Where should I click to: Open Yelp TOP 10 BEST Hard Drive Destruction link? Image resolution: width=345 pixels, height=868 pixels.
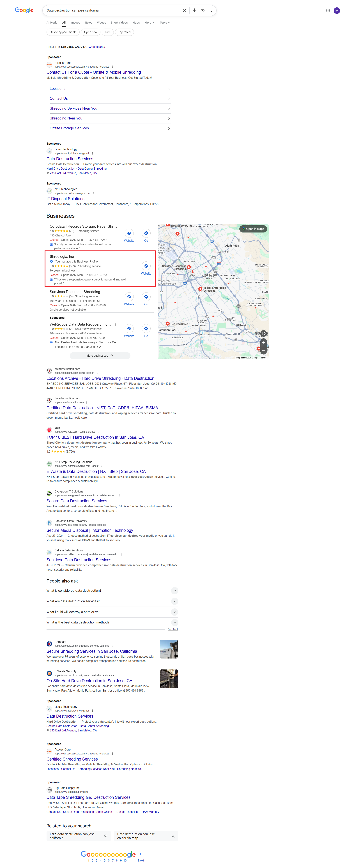click(95, 437)
